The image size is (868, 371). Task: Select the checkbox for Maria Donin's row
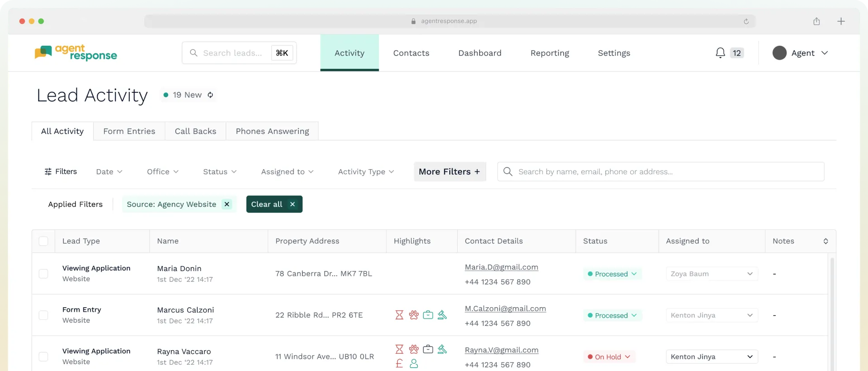[43, 274]
